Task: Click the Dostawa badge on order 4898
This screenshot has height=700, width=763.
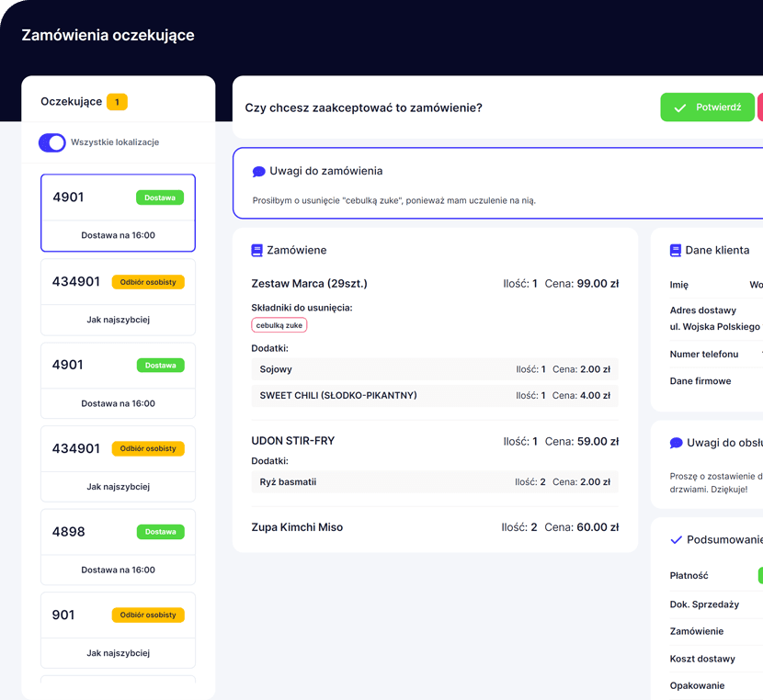Action: coord(160,532)
